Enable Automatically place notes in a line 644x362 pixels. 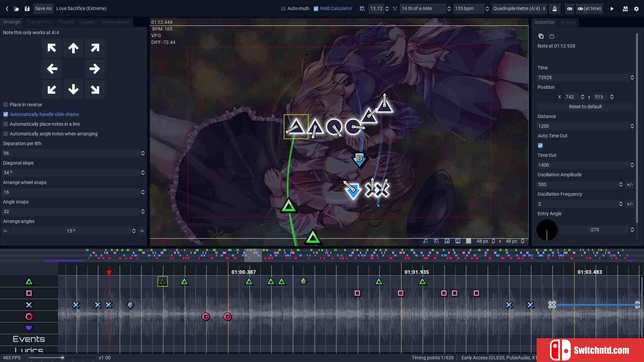[x=6, y=124]
